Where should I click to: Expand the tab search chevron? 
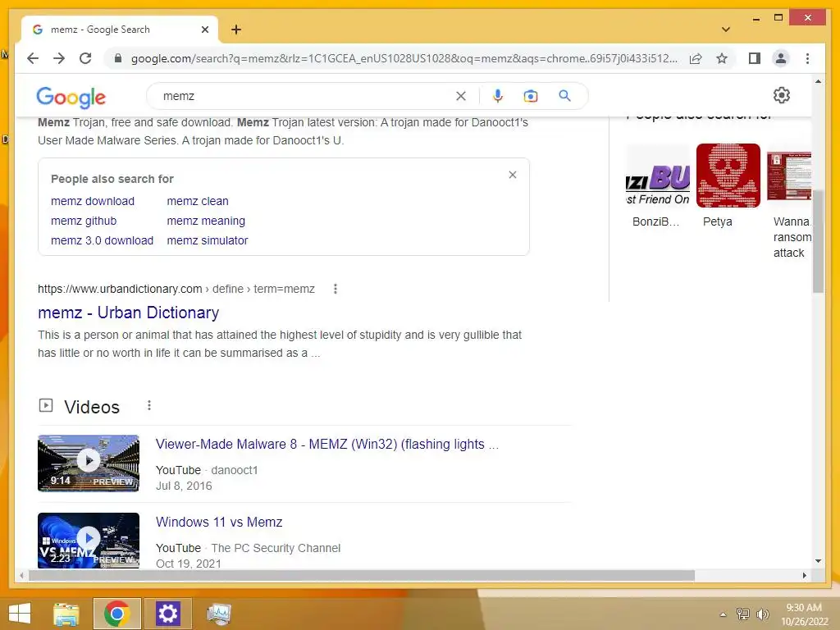pos(726,30)
